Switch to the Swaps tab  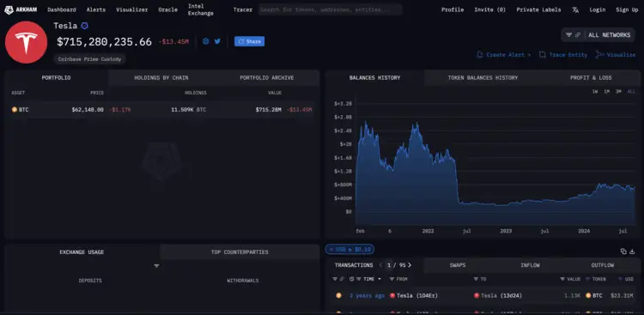[458, 265]
